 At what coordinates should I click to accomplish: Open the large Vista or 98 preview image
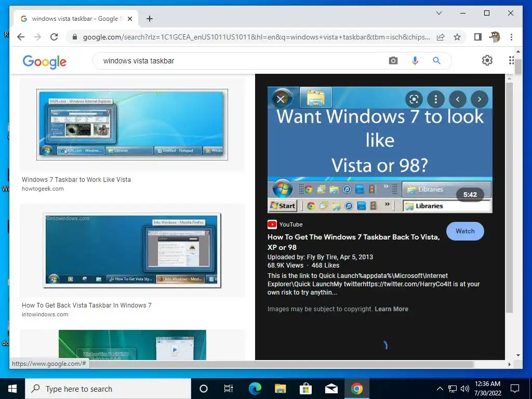click(380, 150)
